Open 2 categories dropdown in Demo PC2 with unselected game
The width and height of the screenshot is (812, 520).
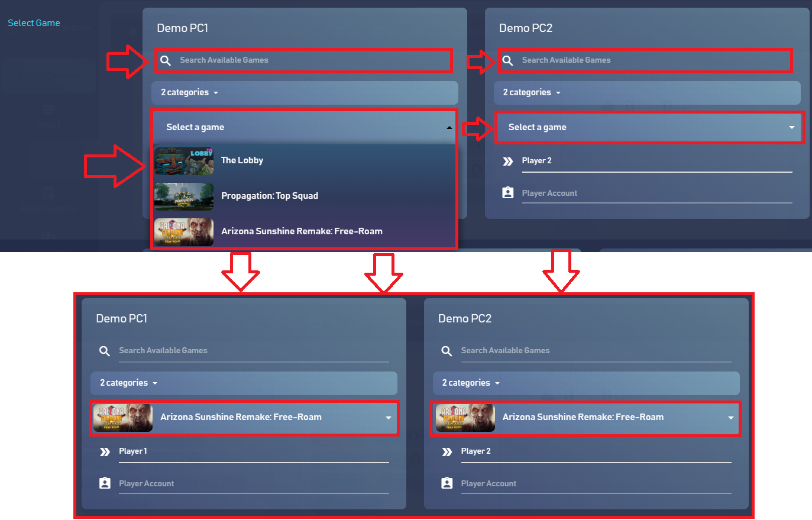[x=647, y=93]
